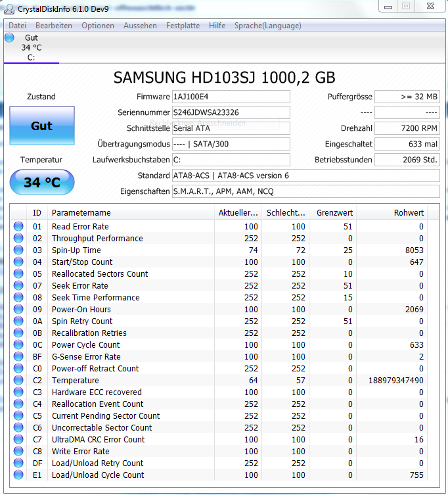Click the status orb for Start/Stop Count
Viewport: 448px width, 495px height.
pyautogui.click(x=18, y=262)
